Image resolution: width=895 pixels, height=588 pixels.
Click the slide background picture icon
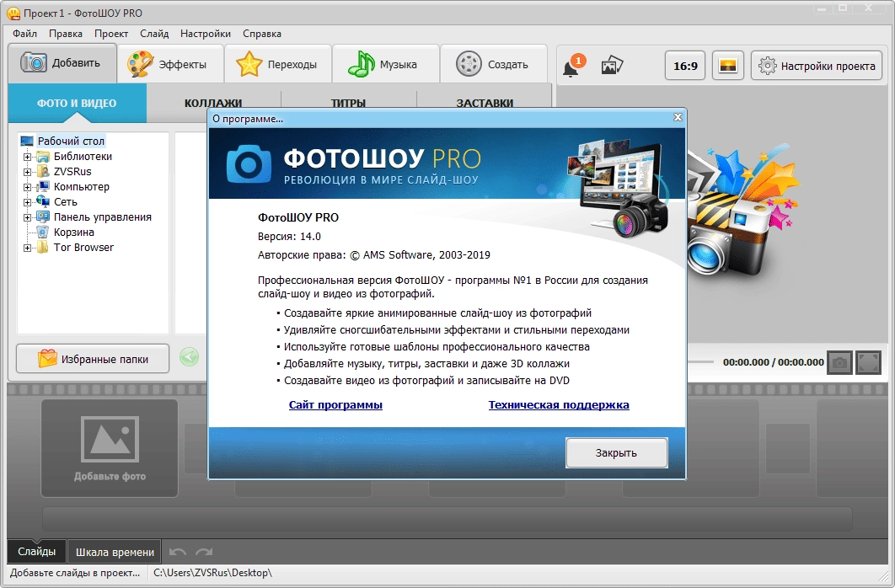728,66
